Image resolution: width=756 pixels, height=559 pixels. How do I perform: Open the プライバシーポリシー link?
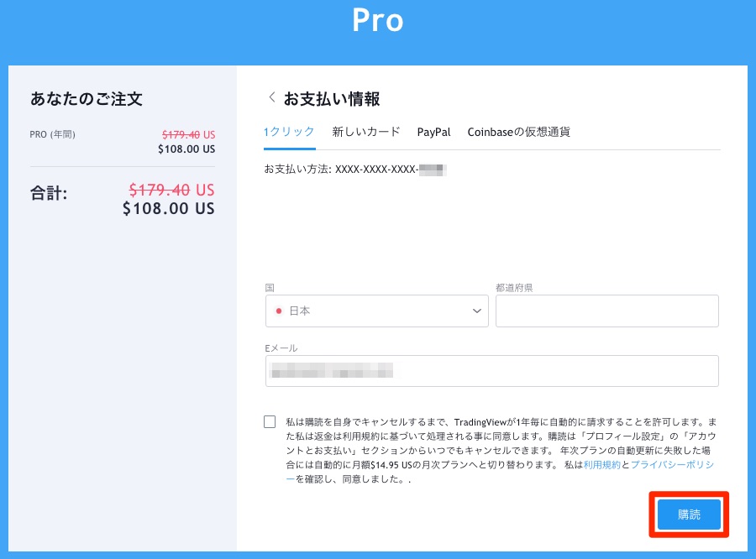tap(673, 465)
